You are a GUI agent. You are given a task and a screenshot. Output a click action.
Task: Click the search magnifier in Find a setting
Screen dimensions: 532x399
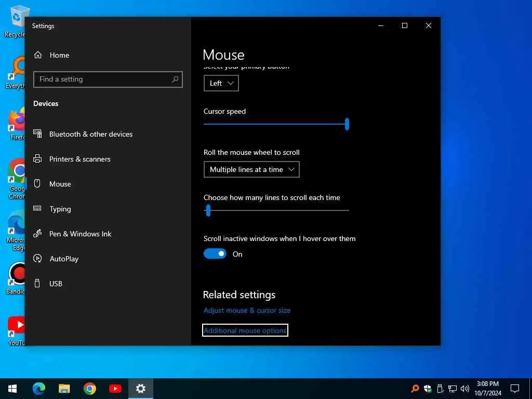tap(175, 79)
